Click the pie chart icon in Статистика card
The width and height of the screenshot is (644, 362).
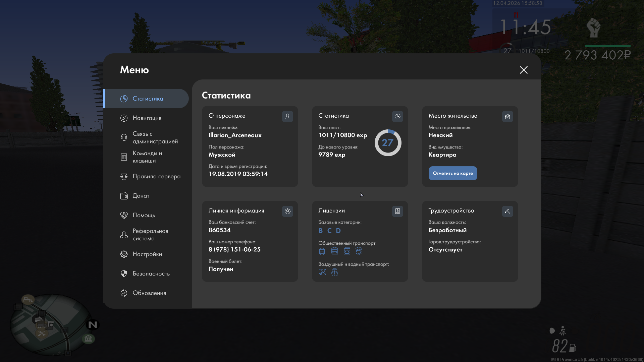point(397,116)
